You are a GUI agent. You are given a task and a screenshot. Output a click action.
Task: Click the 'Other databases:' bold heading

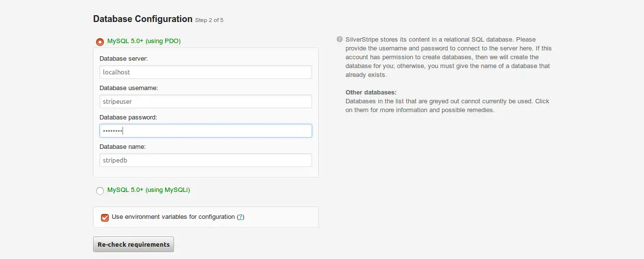click(x=371, y=93)
